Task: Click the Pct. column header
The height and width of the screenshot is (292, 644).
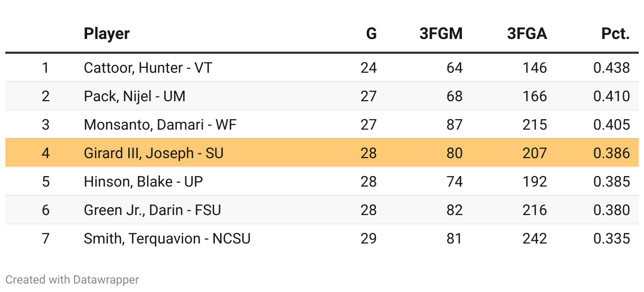Action: (615, 34)
